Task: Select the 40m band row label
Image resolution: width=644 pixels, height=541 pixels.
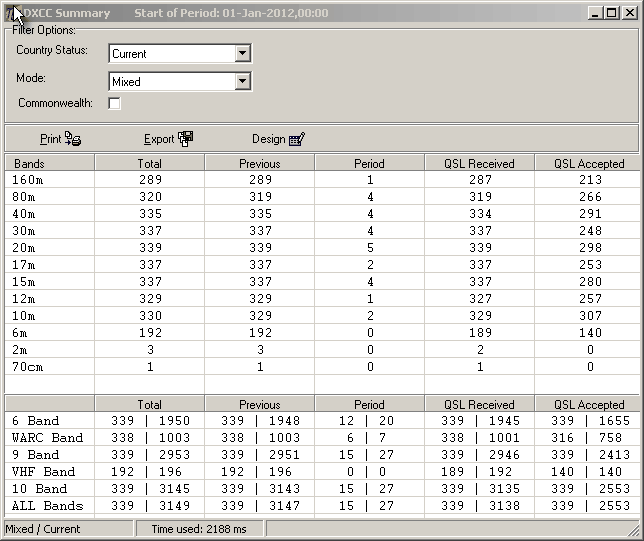Action: [x=23, y=214]
